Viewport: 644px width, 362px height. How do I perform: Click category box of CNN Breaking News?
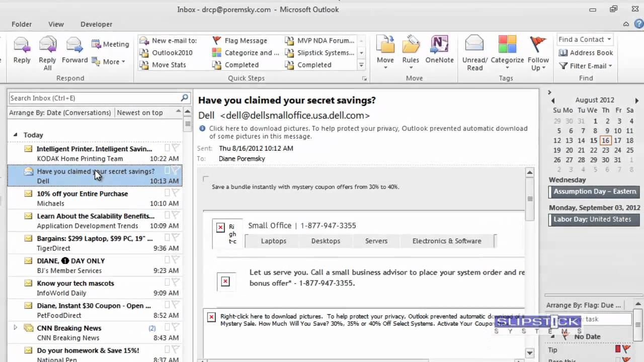tap(168, 327)
